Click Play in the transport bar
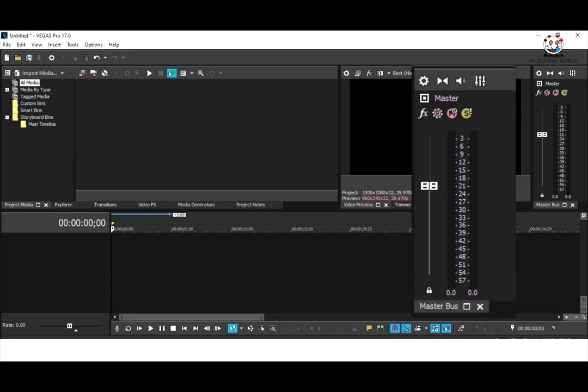This screenshot has width=588, height=392. 151,328
